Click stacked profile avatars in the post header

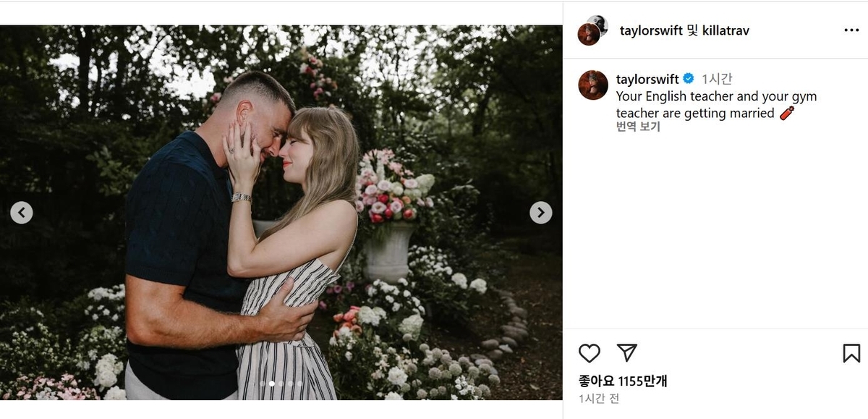point(592,30)
